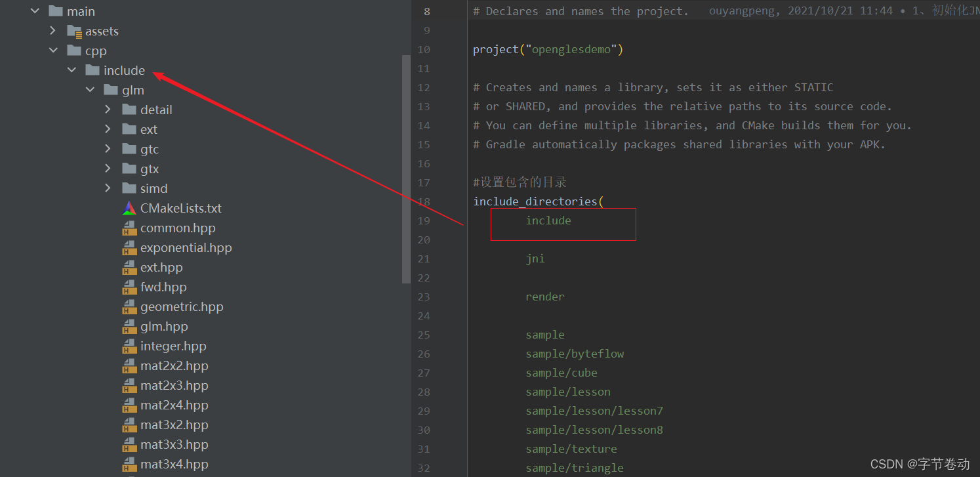This screenshot has height=477, width=980.
Task: Click the header file icon of mat2x2.hpp
Action: click(129, 365)
